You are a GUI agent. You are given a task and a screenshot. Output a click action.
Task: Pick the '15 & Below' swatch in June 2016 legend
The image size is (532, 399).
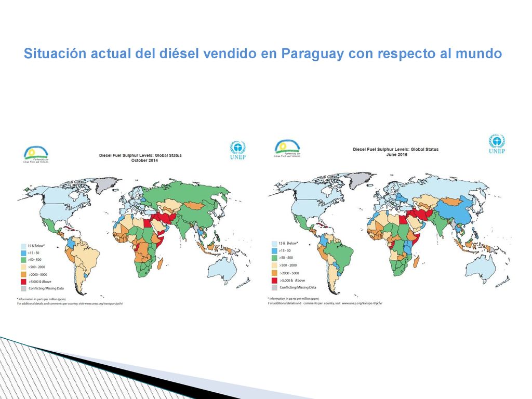tap(274, 244)
